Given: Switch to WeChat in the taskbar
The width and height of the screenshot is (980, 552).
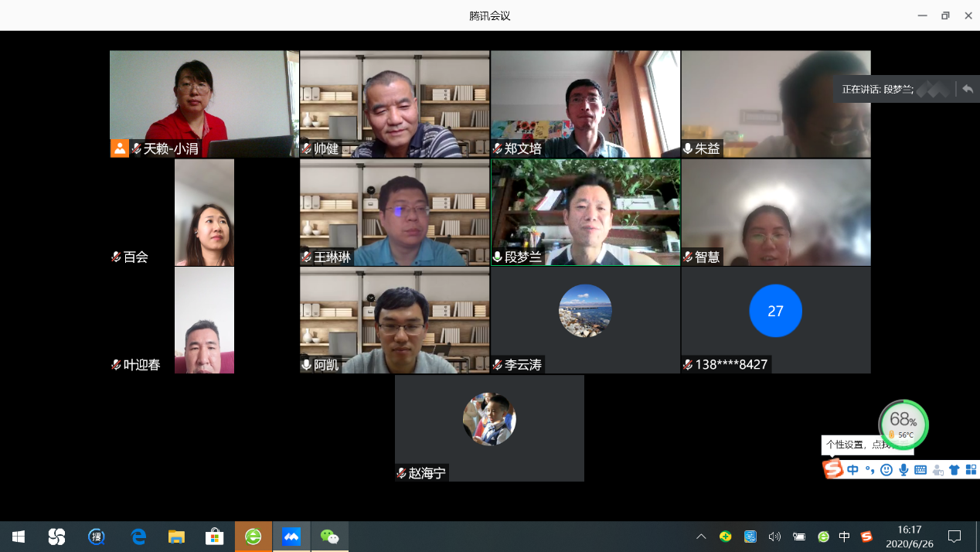Looking at the screenshot, I should [330, 537].
